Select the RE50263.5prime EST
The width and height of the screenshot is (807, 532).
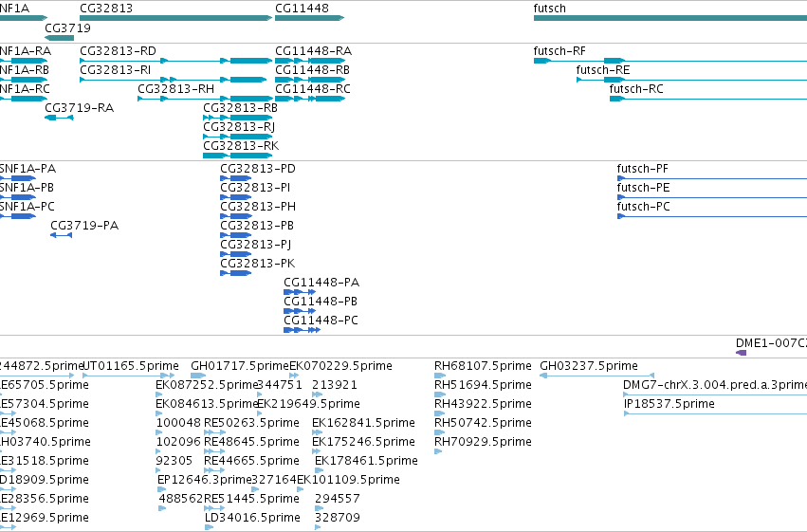214,432
